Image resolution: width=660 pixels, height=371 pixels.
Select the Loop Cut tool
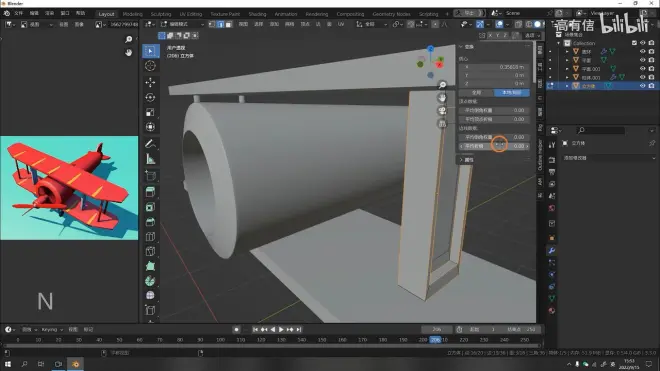pyautogui.click(x=150, y=236)
